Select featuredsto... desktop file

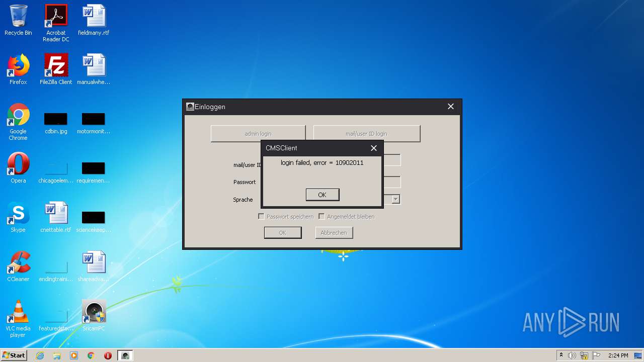(x=56, y=320)
